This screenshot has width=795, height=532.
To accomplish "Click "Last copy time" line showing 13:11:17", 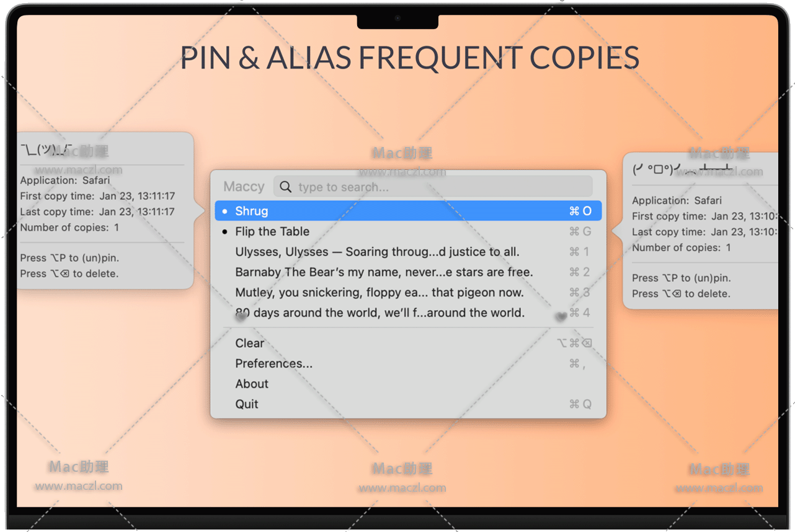I will 97,211.
